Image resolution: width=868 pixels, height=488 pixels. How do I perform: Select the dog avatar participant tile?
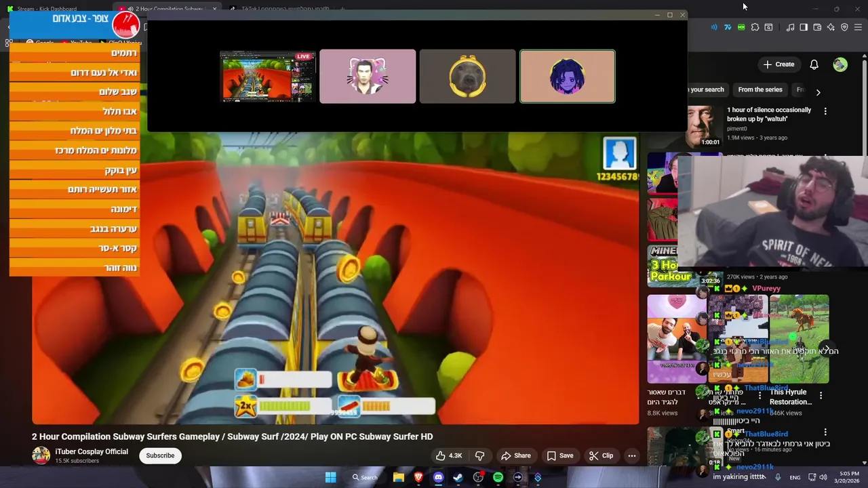pos(467,77)
